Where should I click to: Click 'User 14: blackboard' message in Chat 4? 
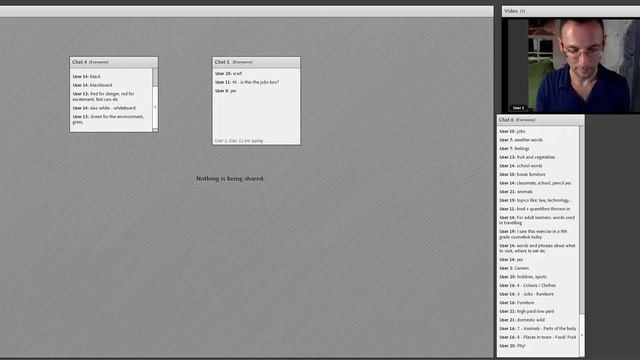point(92,85)
